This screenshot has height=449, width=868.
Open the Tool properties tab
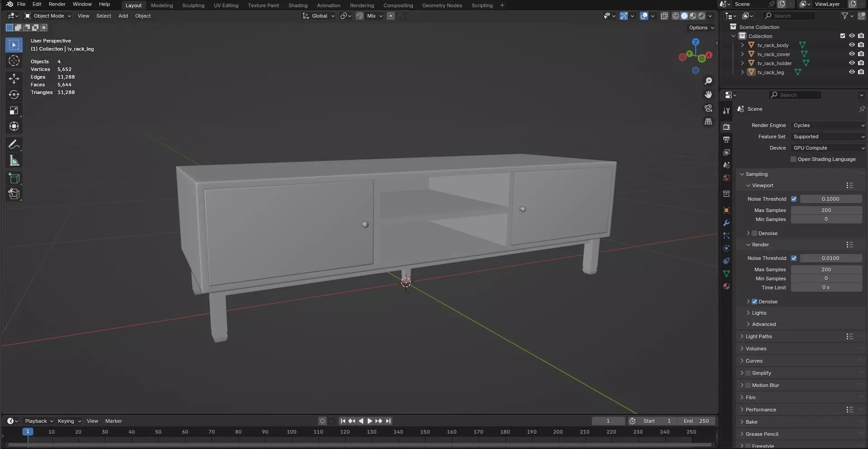coord(726,111)
